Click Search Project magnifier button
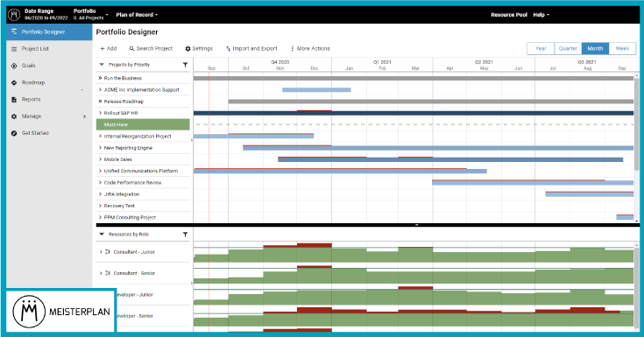 [x=151, y=48]
